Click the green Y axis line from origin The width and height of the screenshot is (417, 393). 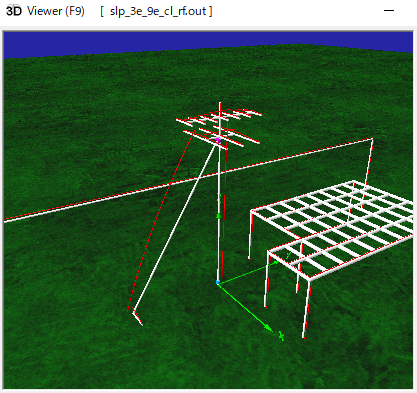248,273
